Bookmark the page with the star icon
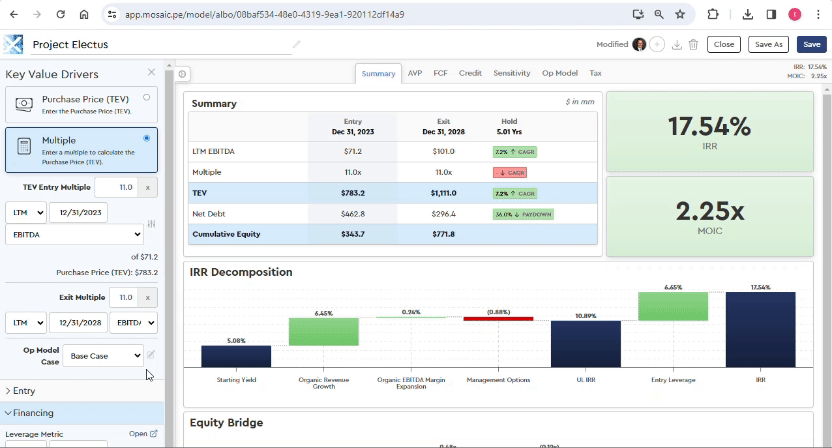 tap(680, 15)
